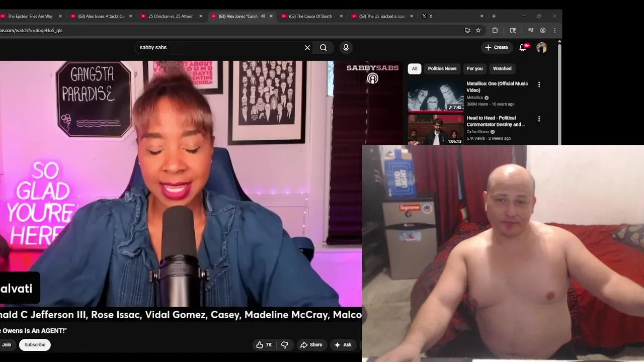Go to the Metallica channel link

pyautogui.click(x=474, y=98)
